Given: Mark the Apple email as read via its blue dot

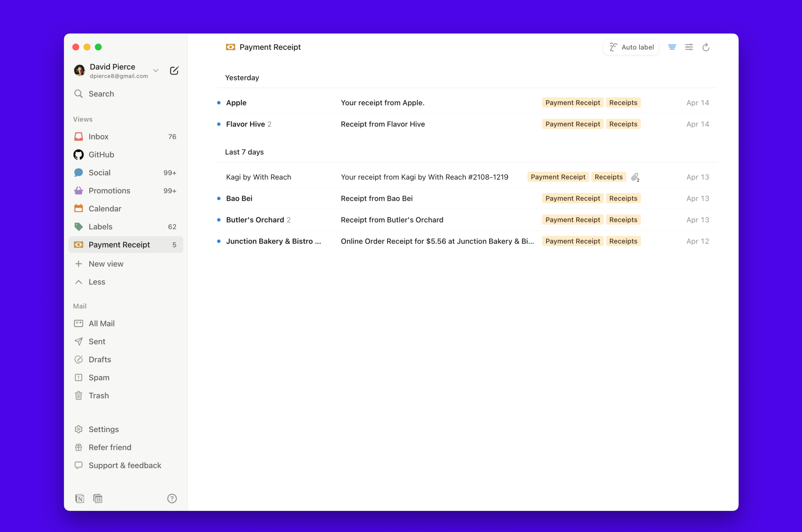Looking at the screenshot, I should (x=218, y=103).
